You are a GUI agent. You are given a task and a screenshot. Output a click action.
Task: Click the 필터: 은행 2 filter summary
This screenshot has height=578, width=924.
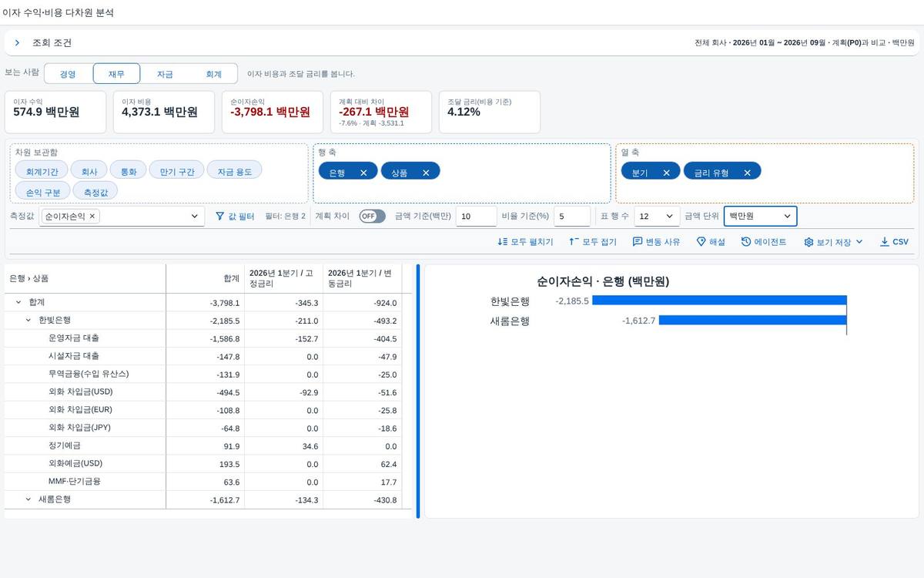coord(285,217)
